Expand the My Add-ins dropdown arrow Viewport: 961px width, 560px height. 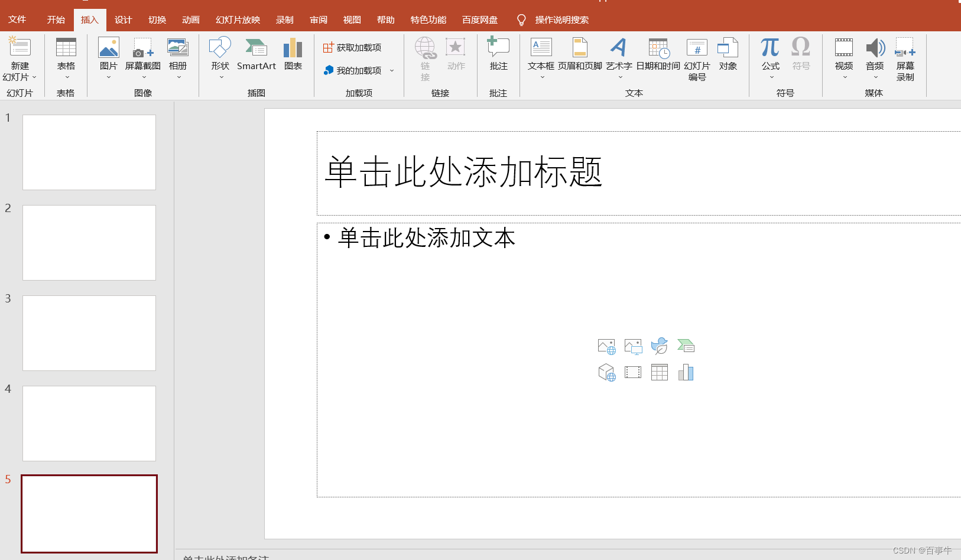(x=392, y=70)
